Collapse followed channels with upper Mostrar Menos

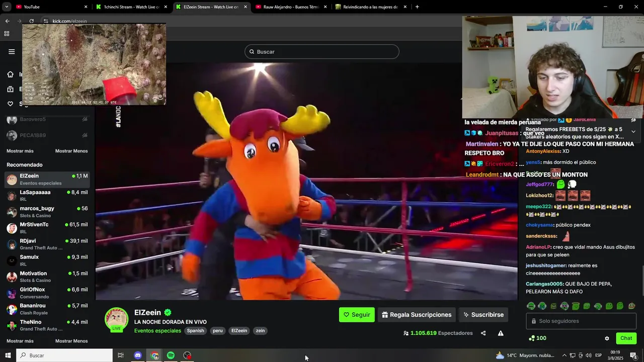click(71, 151)
